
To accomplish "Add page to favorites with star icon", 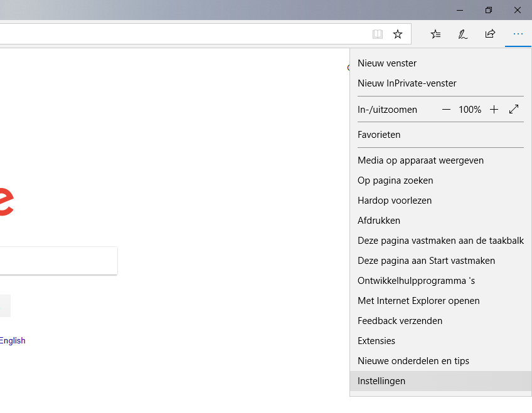I will point(398,34).
